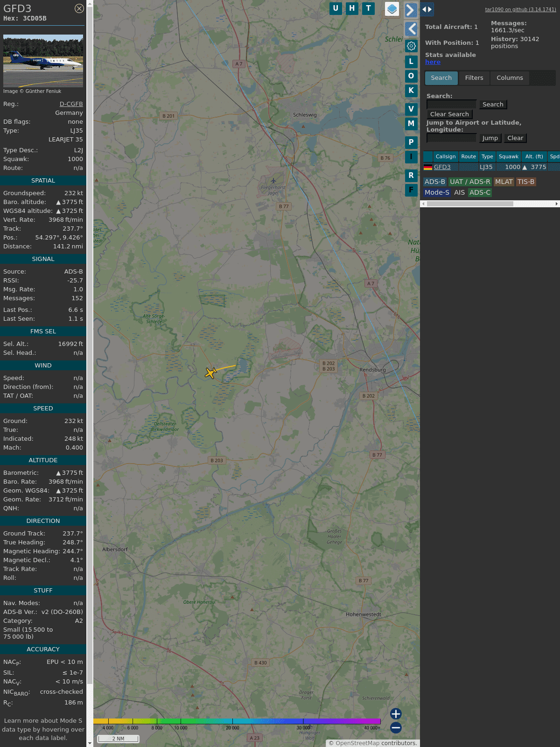This screenshot has width=560, height=747.
Task: Click the U map button
Action: [336, 8]
